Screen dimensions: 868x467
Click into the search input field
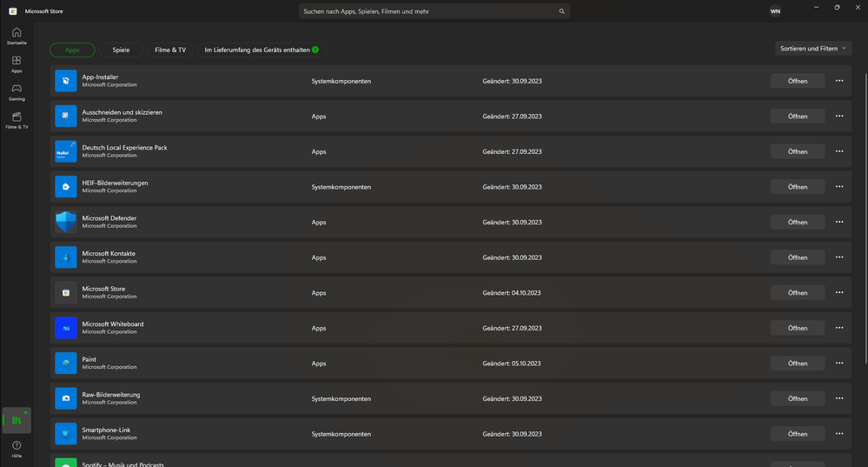pyautogui.click(x=426, y=11)
